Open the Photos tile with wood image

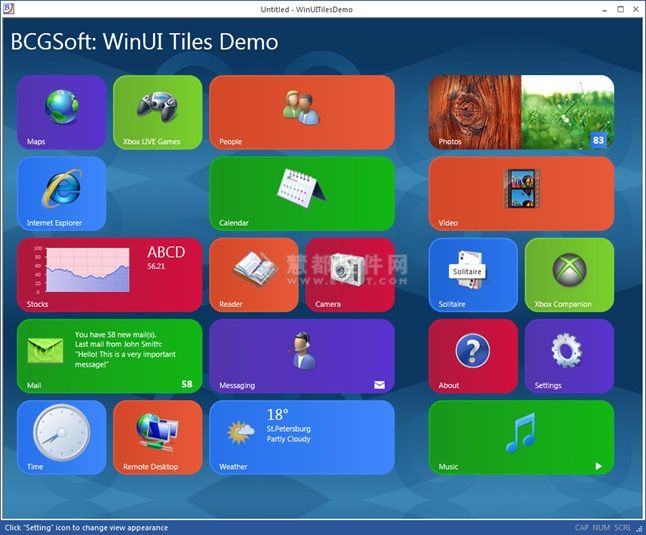point(521,112)
